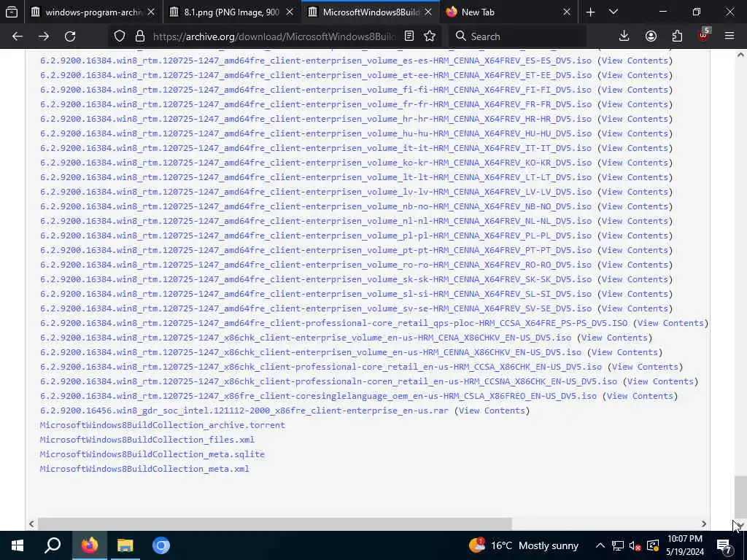Go back to the previous page
The image size is (747, 560).
(x=18, y=36)
